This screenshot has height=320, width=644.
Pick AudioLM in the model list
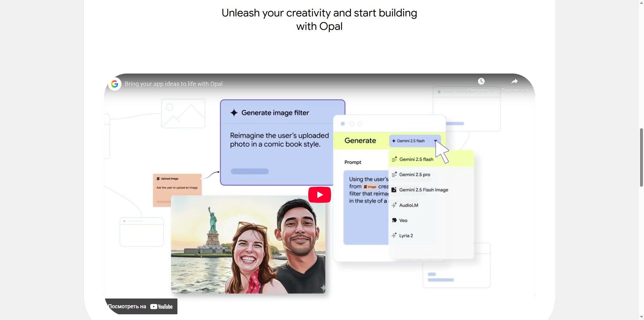coord(409,205)
